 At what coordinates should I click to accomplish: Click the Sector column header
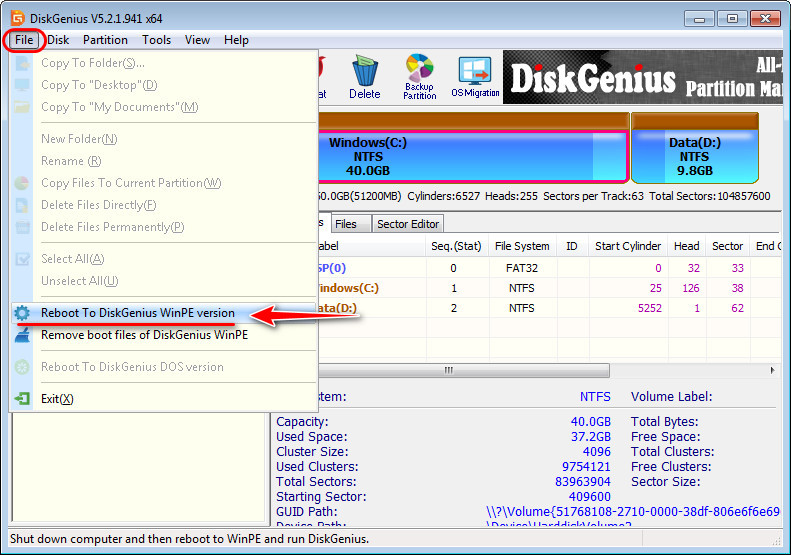[x=727, y=246]
